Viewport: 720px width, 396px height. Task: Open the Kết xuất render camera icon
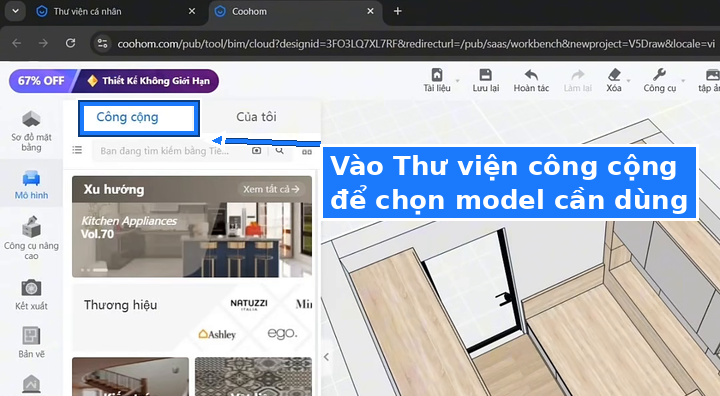click(x=31, y=288)
